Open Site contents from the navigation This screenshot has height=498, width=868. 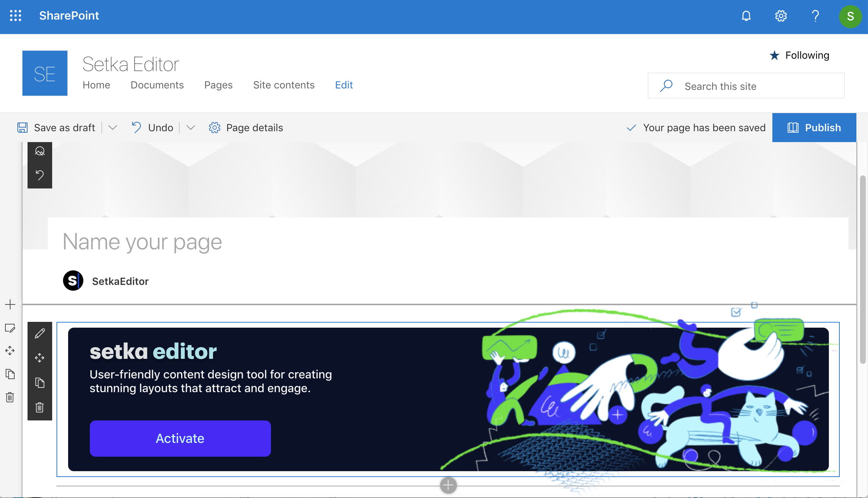(284, 85)
